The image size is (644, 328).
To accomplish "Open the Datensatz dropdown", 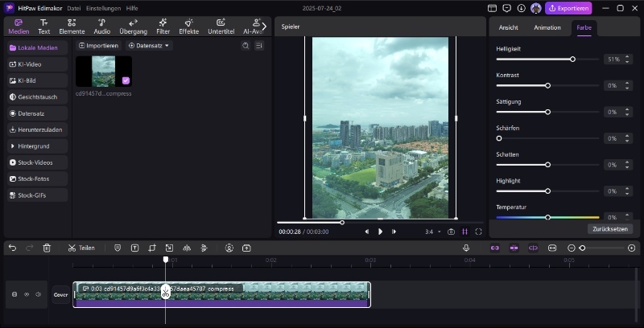I will pyautogui.click(x=149, y=46).
